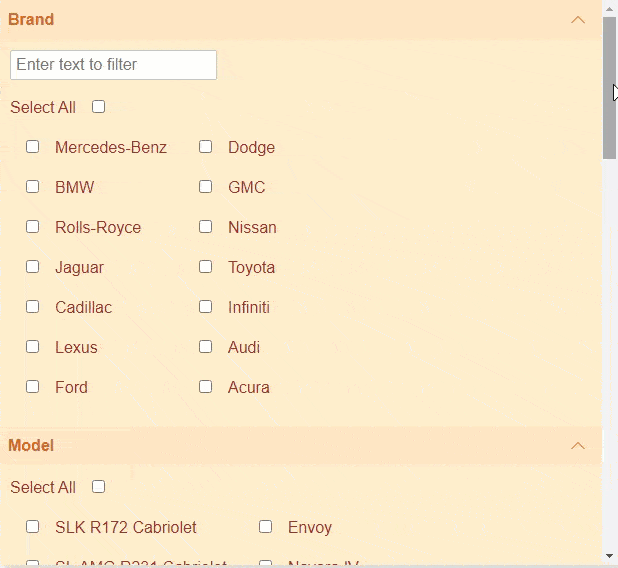Collapse the Brand section chevron
This screenshot has width=618, height=568.
(x=577, y=20)
